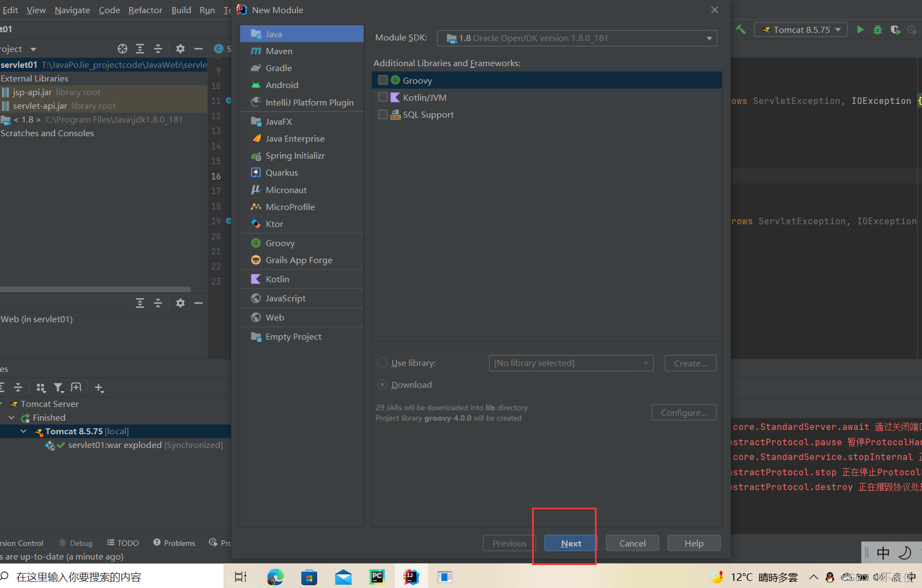The width and height of the screenshot is (922, 588).
Task: Click green Run button in toolbar
Action: [x=860, y=30]
